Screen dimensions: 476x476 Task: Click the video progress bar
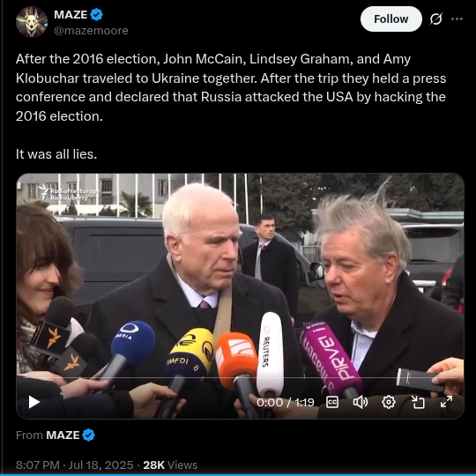pyautogui.click(x=240, y=377)
